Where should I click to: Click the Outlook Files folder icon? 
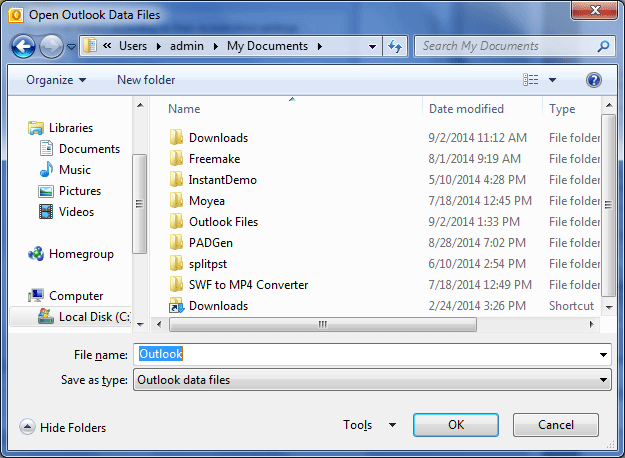click(176, 222)
